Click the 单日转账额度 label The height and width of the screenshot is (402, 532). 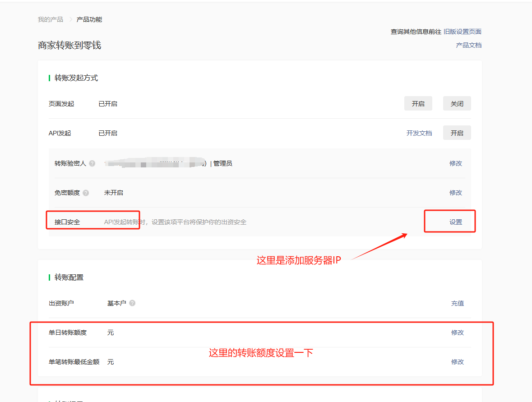click(x=68, y=333)
